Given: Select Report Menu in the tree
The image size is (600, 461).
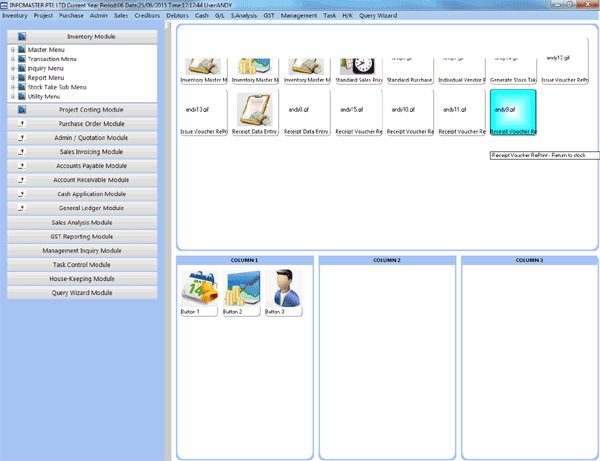Looking at the screenshot, I should 50,77.
